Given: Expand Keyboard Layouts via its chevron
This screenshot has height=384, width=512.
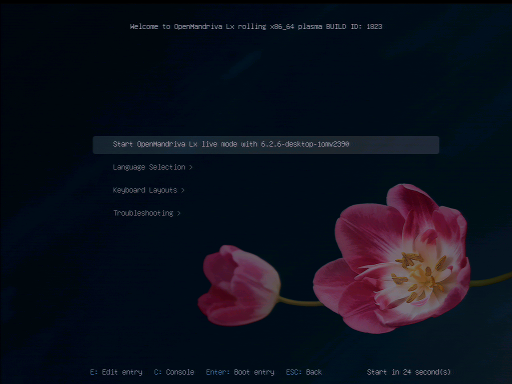Looking at the screenshot, I should pos(183,190).
